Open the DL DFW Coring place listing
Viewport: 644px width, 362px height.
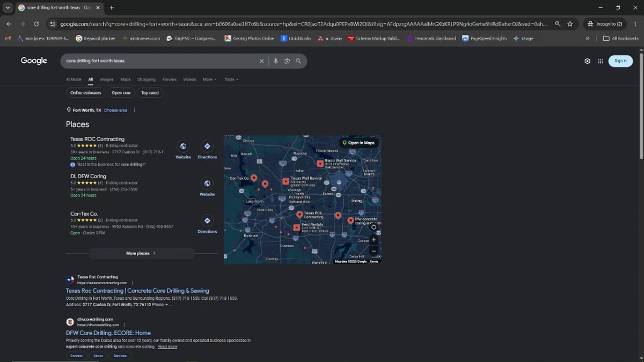point(88,176)
